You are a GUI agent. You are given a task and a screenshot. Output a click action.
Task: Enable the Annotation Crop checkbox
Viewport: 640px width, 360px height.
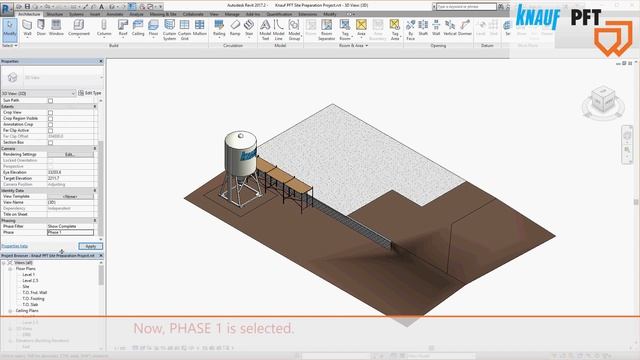pyautogui.click(x=50, y=124)
